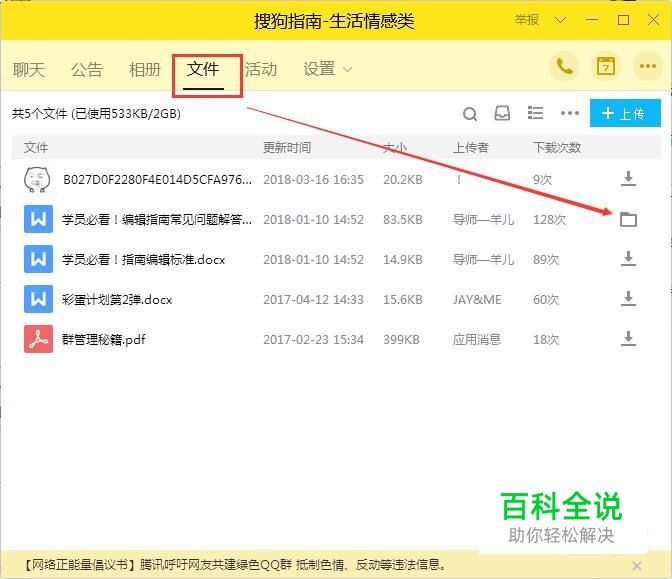
Task: Open the group calendar app icon
Action: [x=606, y=66]
